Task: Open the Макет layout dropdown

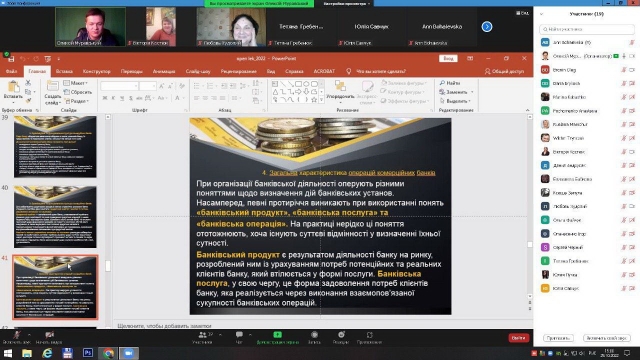Action: click(x=76, y=83)
